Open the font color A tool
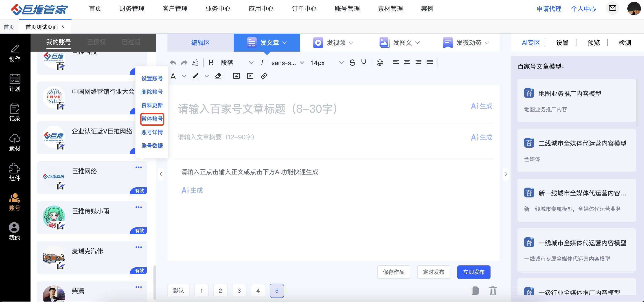Screen dimensions: 644x302 click(173, 76)
